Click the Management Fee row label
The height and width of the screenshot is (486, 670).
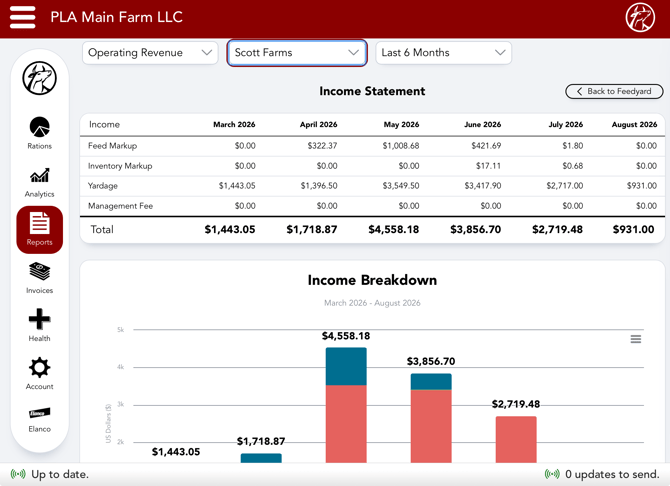[120, 206]
